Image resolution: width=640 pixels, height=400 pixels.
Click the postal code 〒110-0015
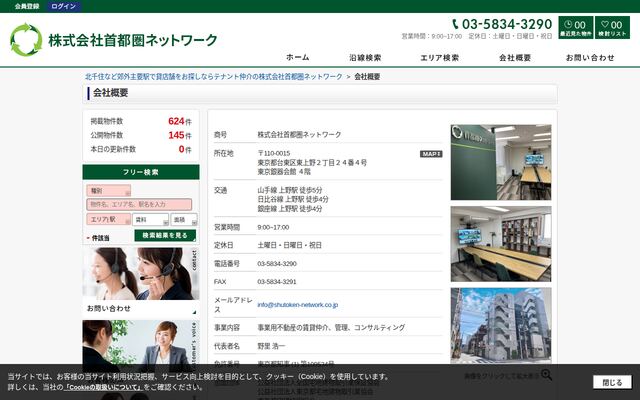coord(273,153)
